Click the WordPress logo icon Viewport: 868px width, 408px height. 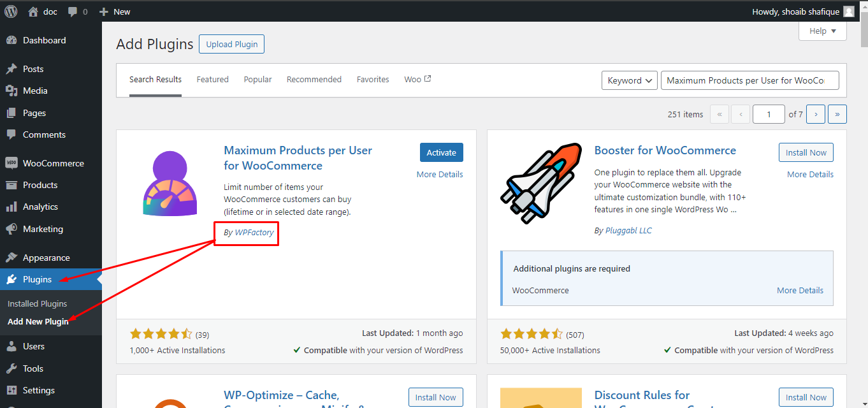coord(11,11)
